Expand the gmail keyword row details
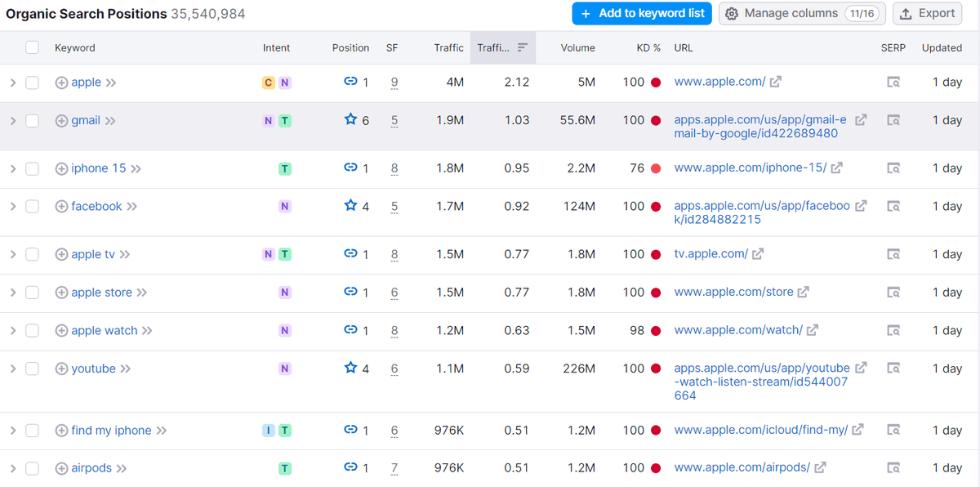The image size is (980, 487). (x=12, y=121)
